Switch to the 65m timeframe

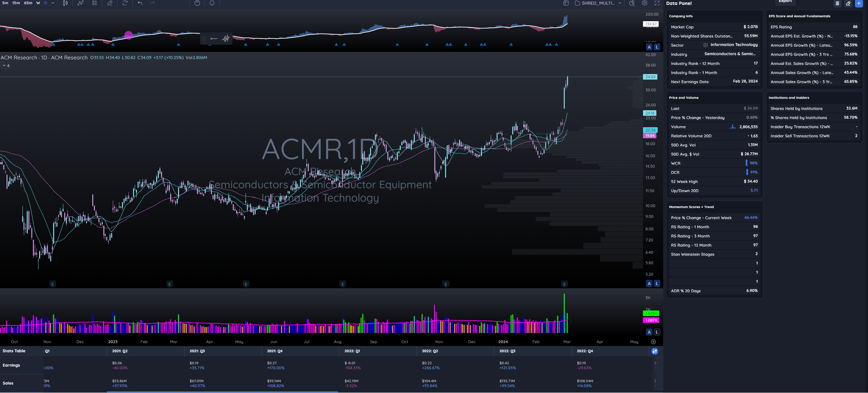(x=28, y=3)
